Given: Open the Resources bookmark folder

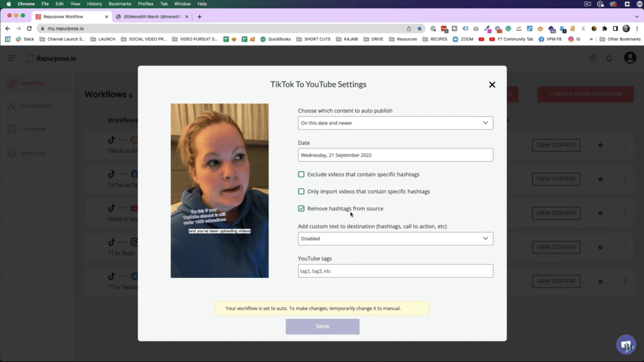Looking at the screenshot, I should [403, 39].
